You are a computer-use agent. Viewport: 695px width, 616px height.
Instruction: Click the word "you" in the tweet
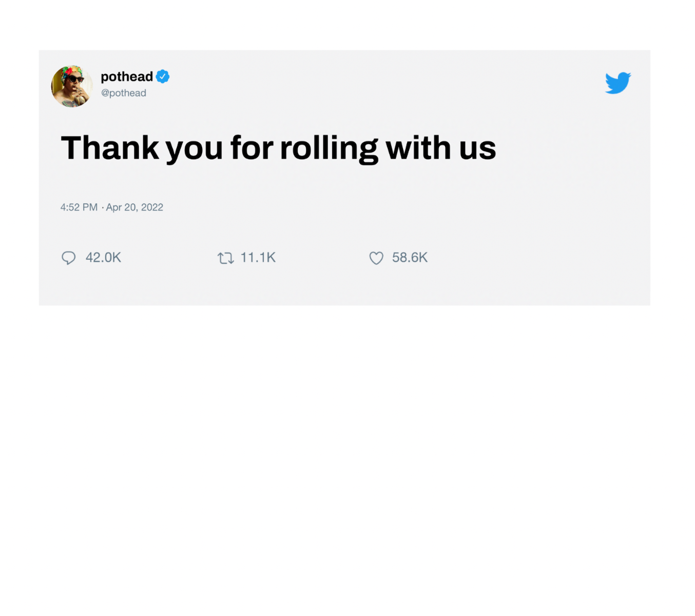point(194,152)
